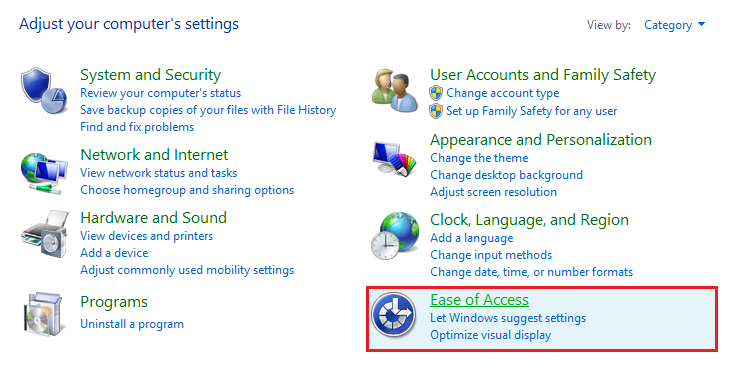Click the Hardware and Sound printer icon
The width and height of the screenshot is (734, 365).
tap(44, 234)
